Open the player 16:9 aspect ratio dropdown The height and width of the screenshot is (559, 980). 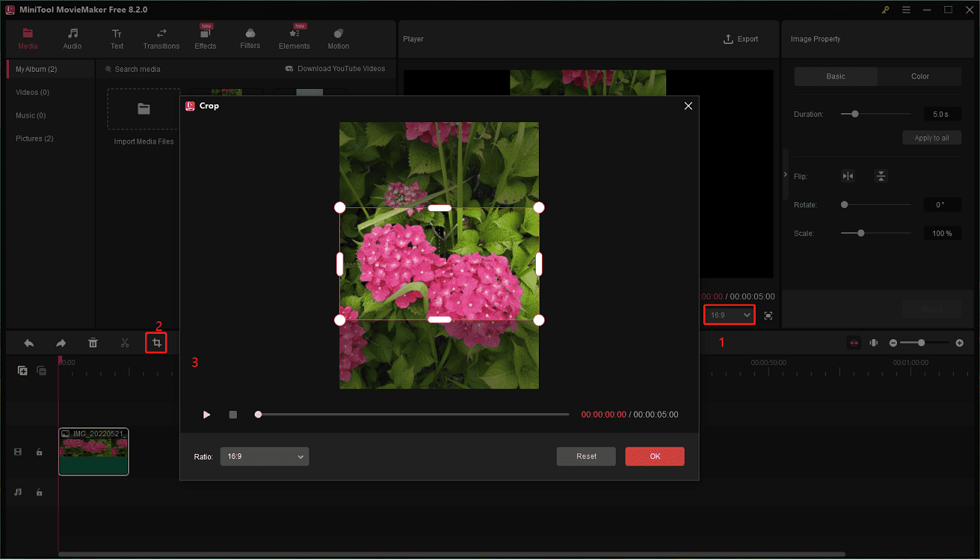(x=730, y=315)
